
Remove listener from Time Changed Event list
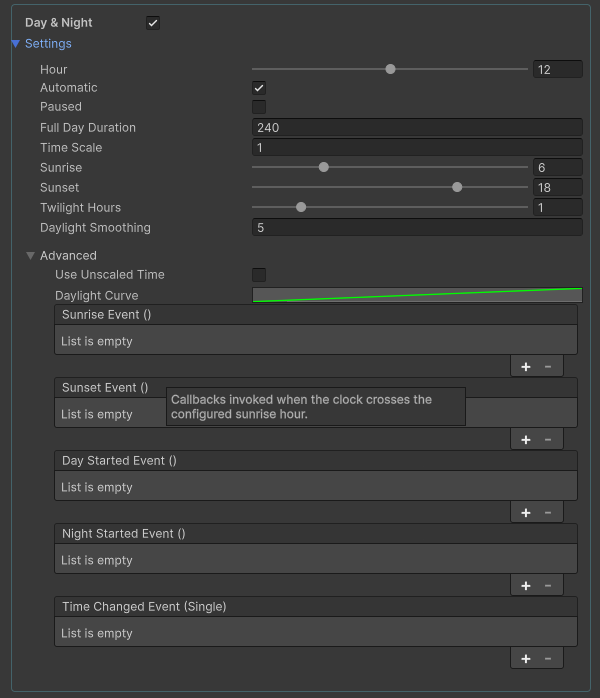[548, 659]
